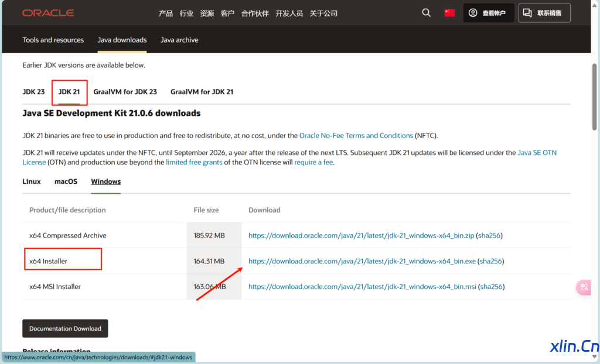Open sha256 link for the MSI installer

point(492,286)
